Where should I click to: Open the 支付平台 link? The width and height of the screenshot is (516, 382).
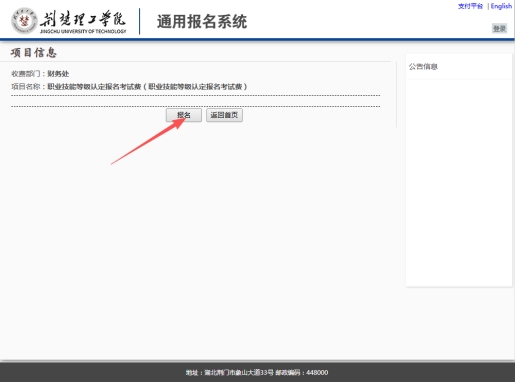coord(470,6)
